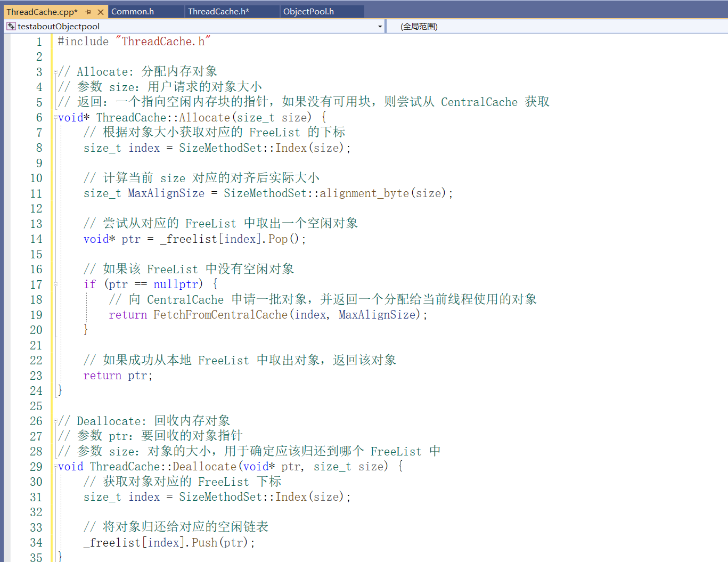This screenshot has width=728, height=562.
Task: Pin the ThreadCache.cpp tab
Action: tap(88, 12)
